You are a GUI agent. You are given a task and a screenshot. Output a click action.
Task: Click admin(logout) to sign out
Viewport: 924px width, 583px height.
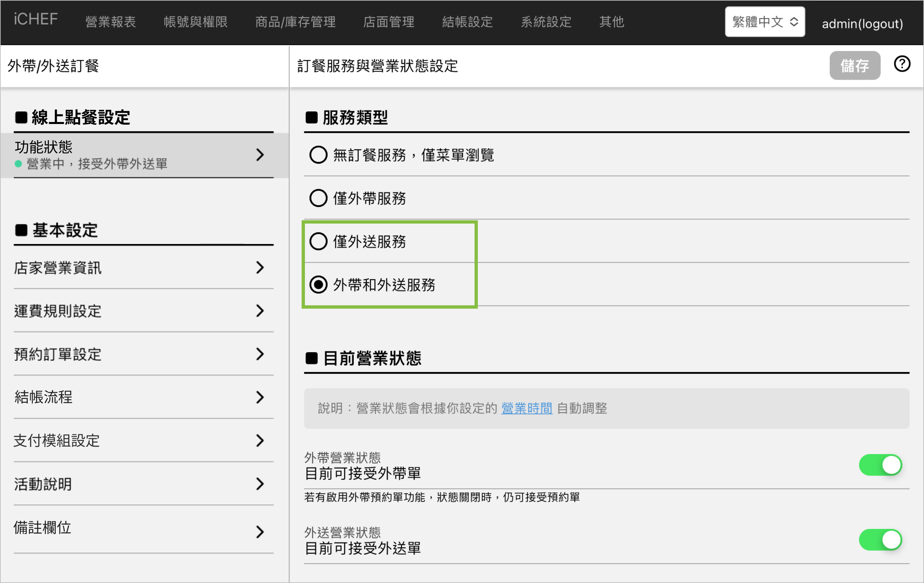[862, 24]
